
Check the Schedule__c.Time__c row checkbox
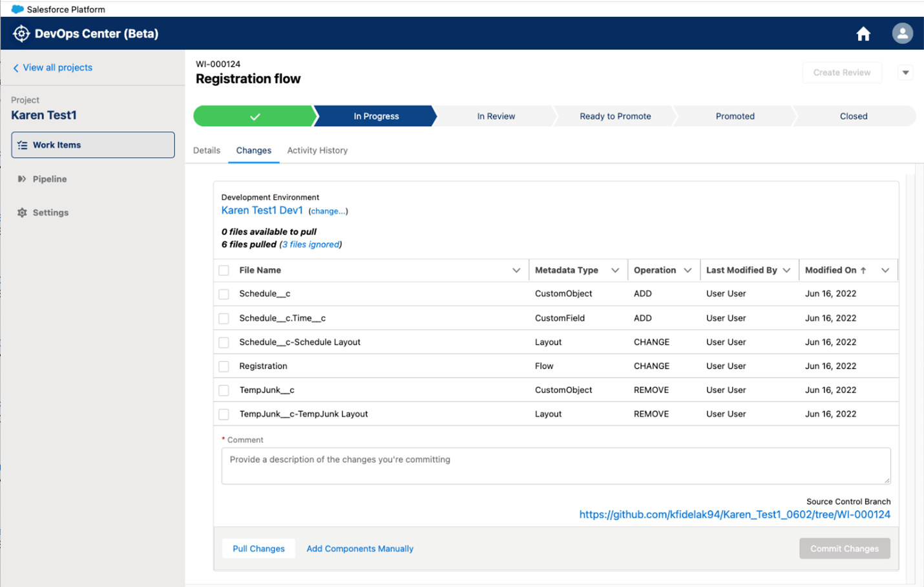[x=224, y=318]
